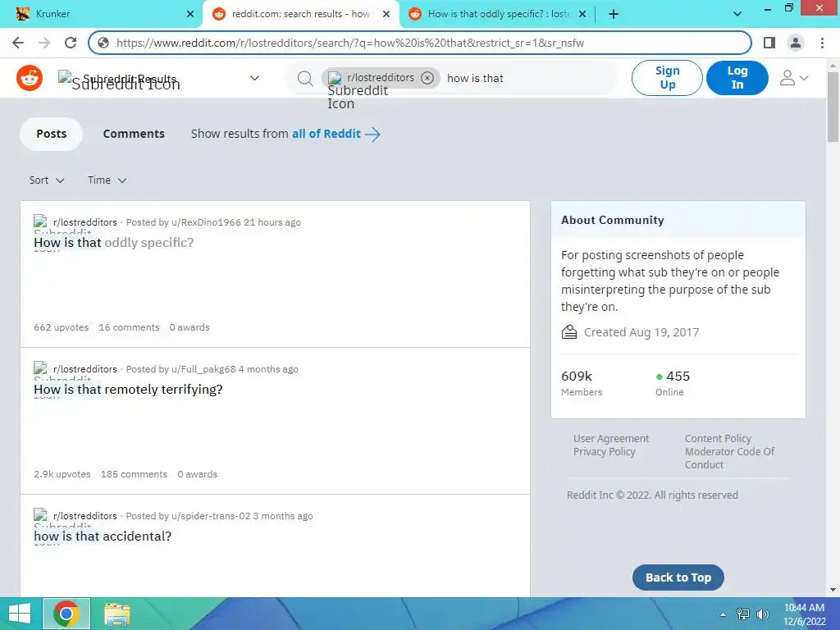Viewport: 840px width, 630px height.
Task: Open the Privacy Policy link
Action: click(605, 452)
